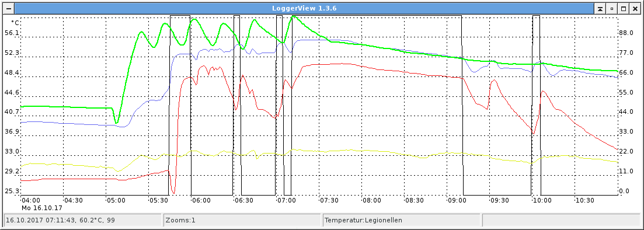Click the 07:30 time axis label
The width and height of the screenshot is (644, 230).
(329, 200)
